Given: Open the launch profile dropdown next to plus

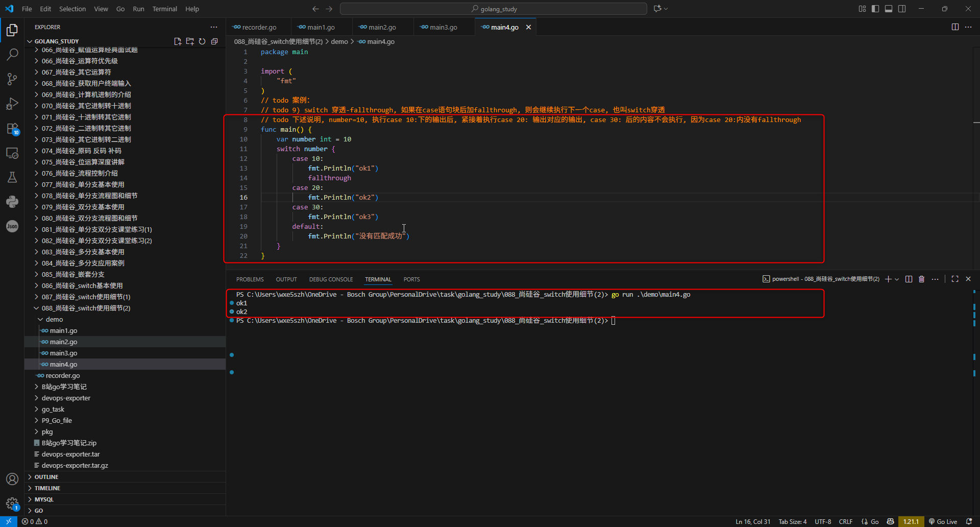Looking at the screenshot, I should [897, 279].
